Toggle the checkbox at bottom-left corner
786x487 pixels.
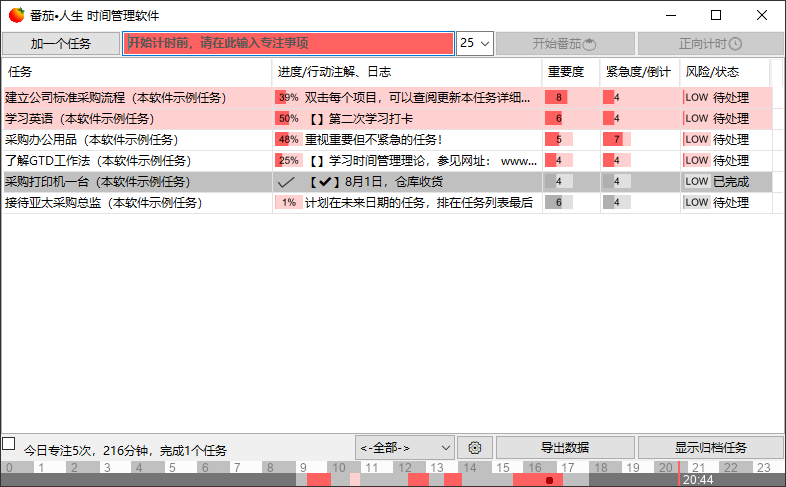9,443
